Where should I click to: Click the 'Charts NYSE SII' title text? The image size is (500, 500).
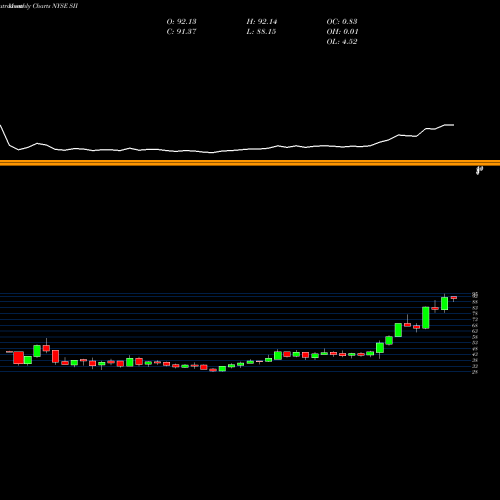point(55,6)
